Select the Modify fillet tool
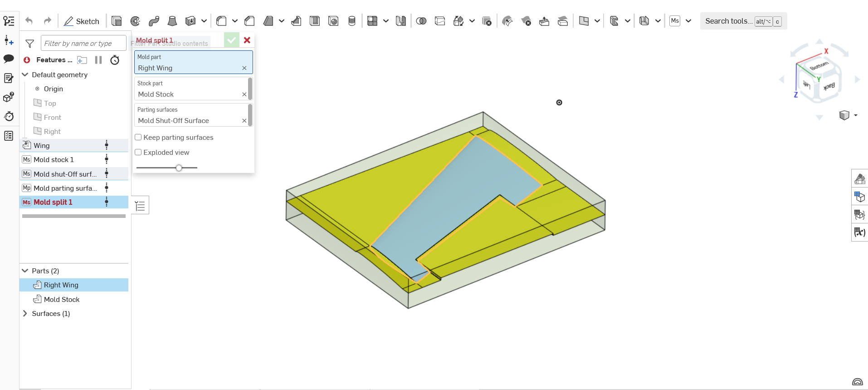 point(507,21)
